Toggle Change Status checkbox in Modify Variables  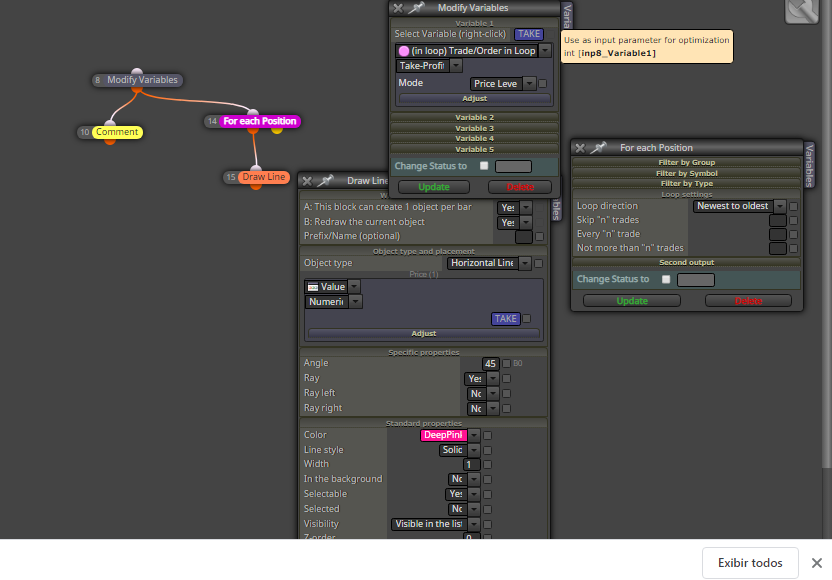pos(484,166)
